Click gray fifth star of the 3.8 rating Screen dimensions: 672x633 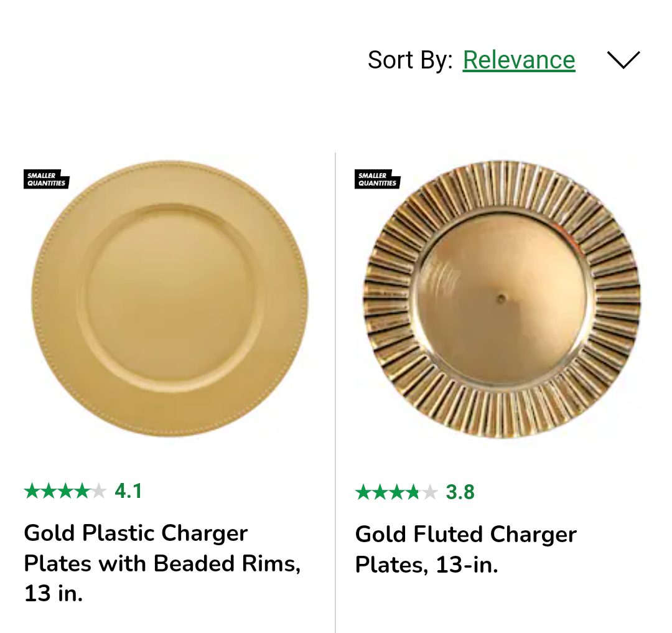[430, 493]
